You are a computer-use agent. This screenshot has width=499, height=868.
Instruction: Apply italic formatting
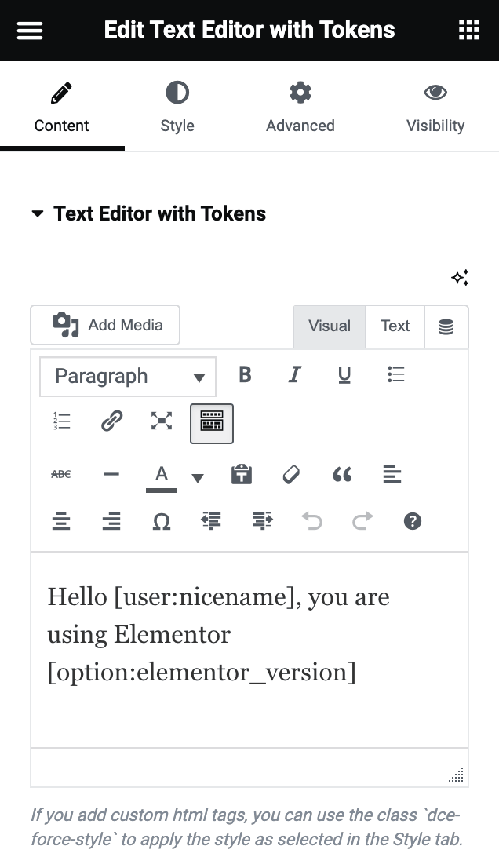(294, 375)
